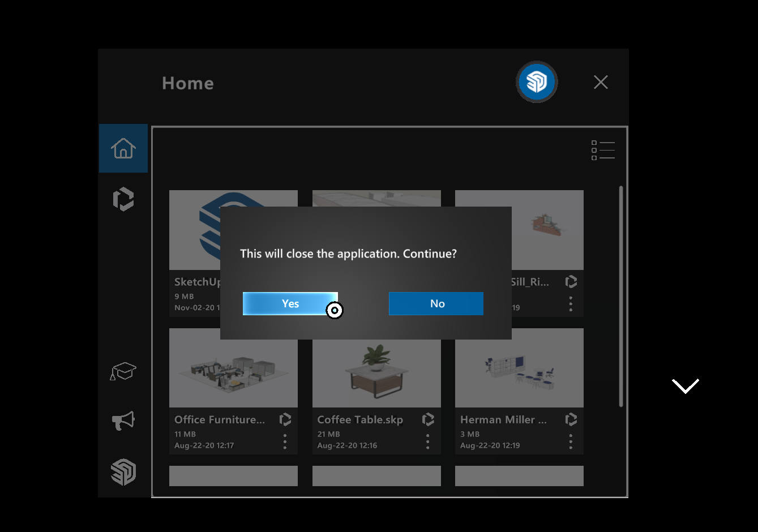Click the blue SketchUp account badge

(537, 82)
